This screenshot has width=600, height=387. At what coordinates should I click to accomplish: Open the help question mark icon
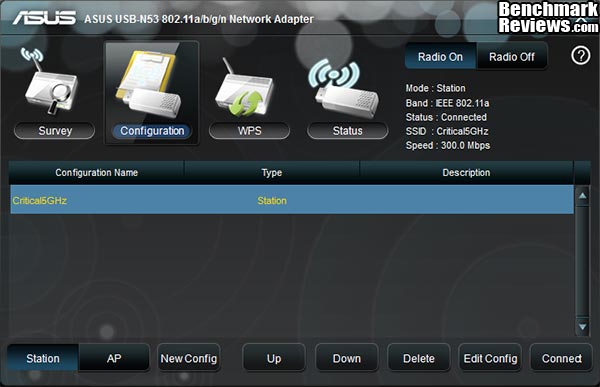(580, 56)
